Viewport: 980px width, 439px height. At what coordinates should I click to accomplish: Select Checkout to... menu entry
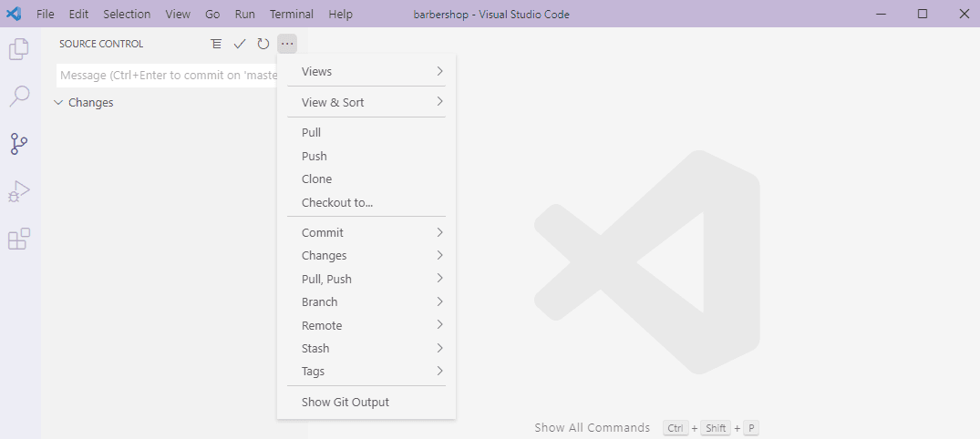pos(366,202)
